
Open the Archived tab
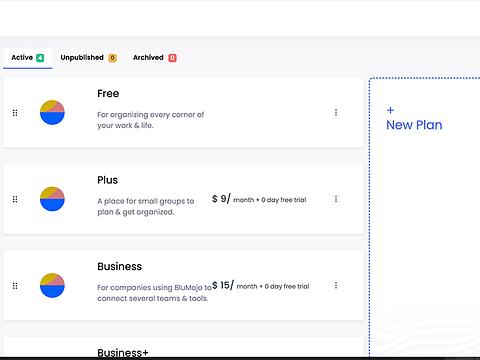coord(154,58)
